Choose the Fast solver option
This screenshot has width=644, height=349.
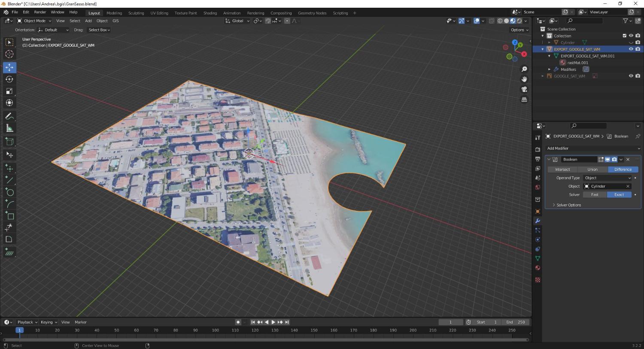click(x=595, y=195)
